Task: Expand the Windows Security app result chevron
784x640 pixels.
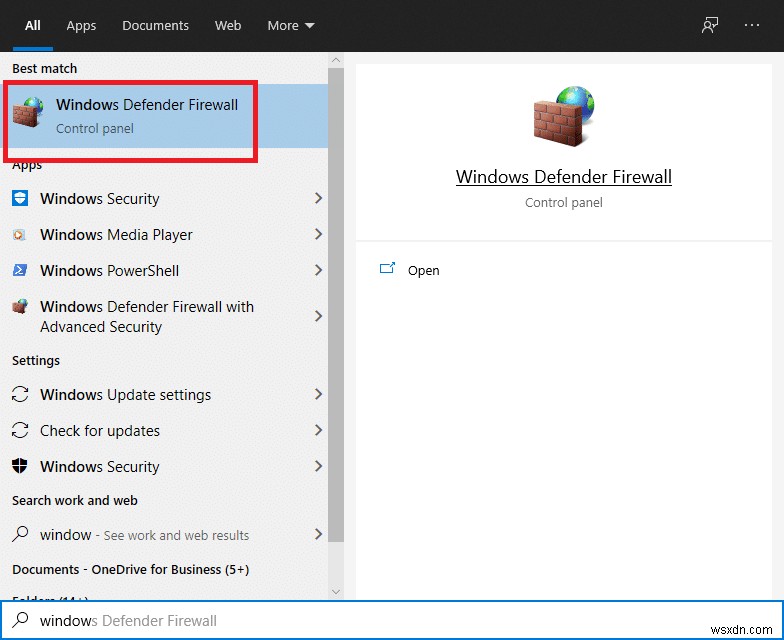Action: point(318,198)
